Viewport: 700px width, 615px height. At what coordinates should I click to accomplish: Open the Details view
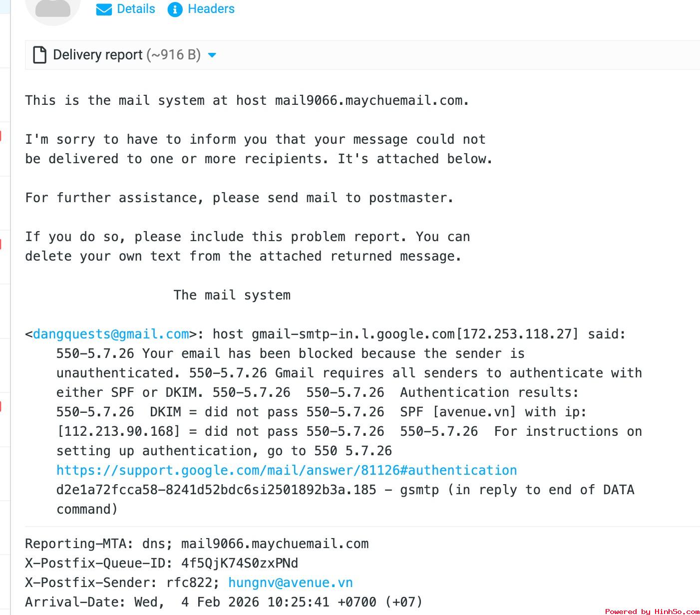tap(136, 9)
